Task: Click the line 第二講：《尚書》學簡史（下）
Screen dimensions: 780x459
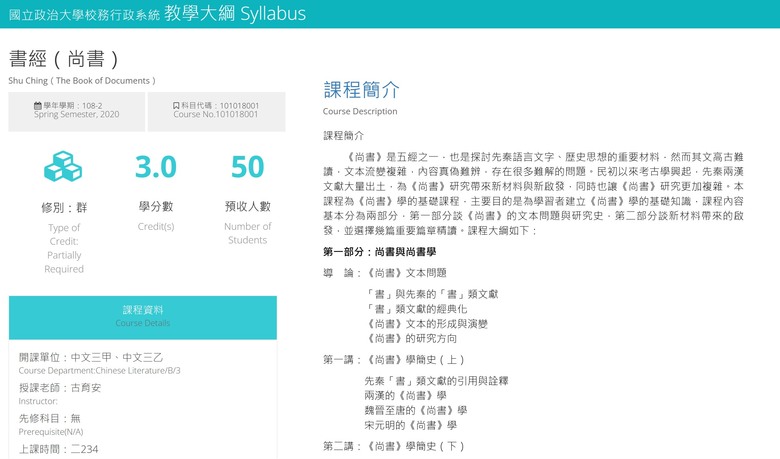Action: 394,446
